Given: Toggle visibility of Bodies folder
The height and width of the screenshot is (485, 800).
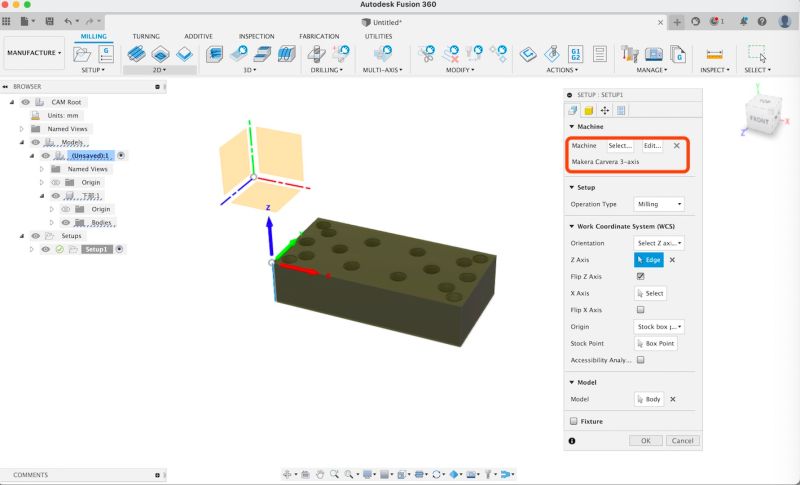Looking at the screenshot, I should tap(65, 222).
